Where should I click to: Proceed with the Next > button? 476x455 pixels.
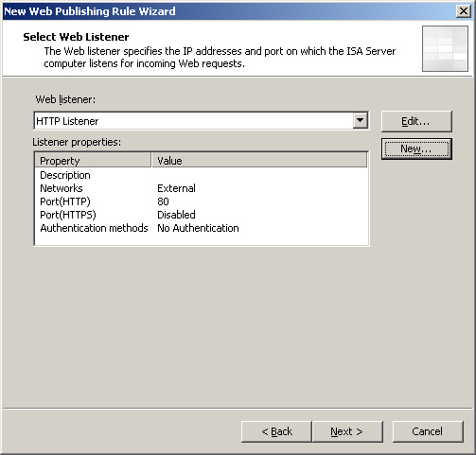(347, 431)
